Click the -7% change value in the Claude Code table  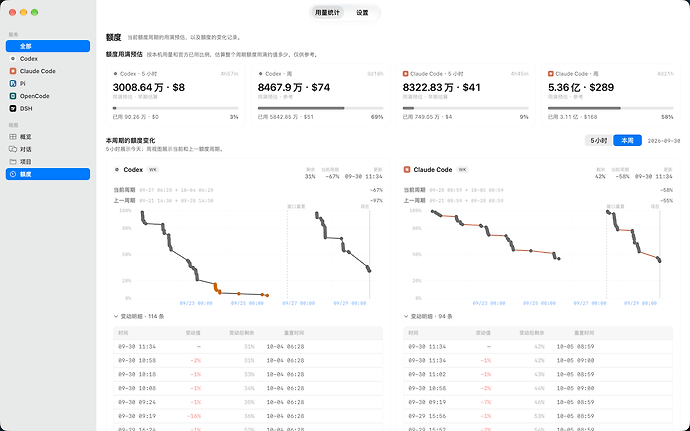click(x=486, y=402)
